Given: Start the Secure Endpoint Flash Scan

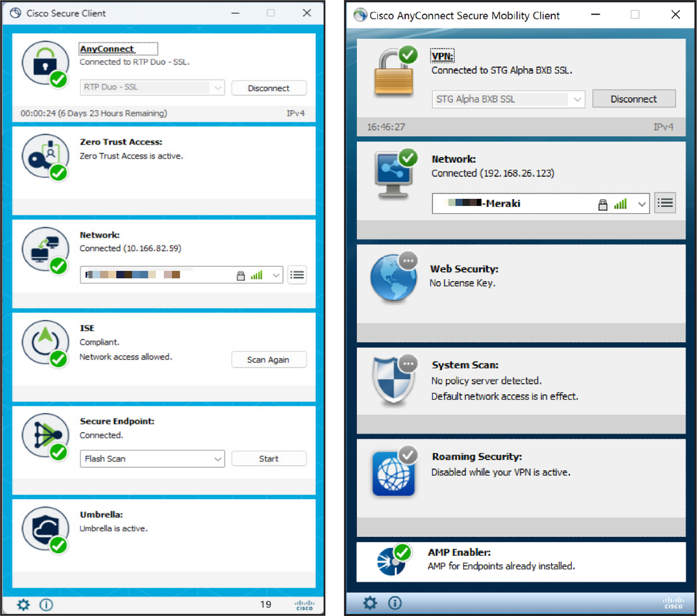Looking at the screenshot, I should coord(269,459).
